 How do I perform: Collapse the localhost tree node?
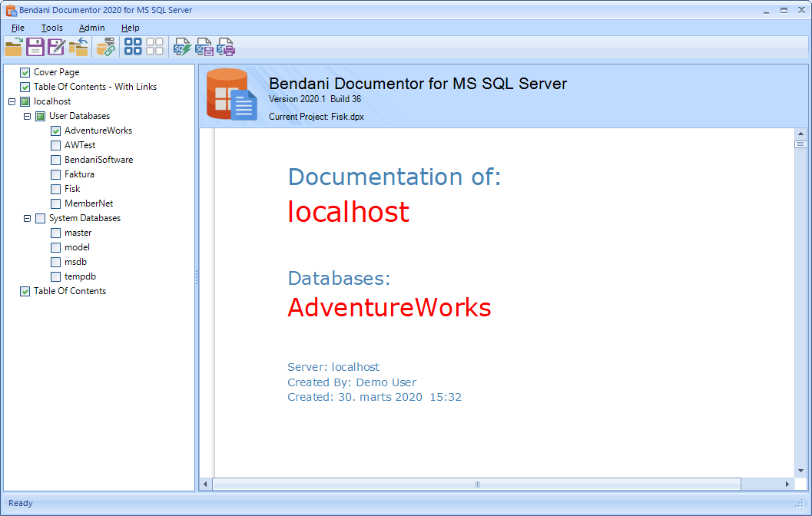[12, 101]
